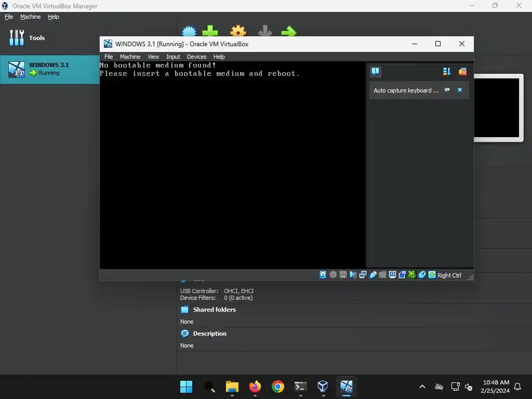Click the VM preview thumbnail in Manager
Image resolution: width=532 pixels, height=399 pixels.
(497, 108)
